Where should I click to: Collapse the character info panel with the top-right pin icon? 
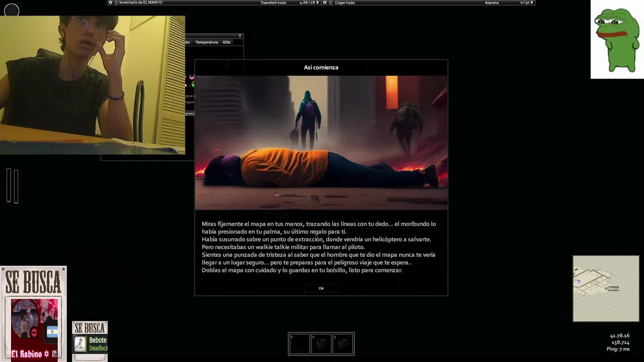click(240, 36)
